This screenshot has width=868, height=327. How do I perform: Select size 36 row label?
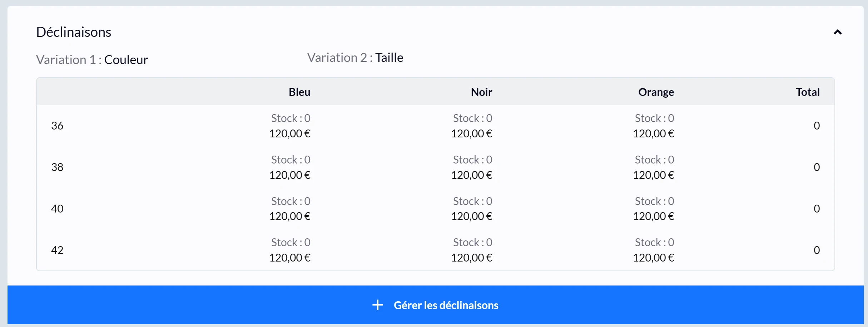coord(57,126)
